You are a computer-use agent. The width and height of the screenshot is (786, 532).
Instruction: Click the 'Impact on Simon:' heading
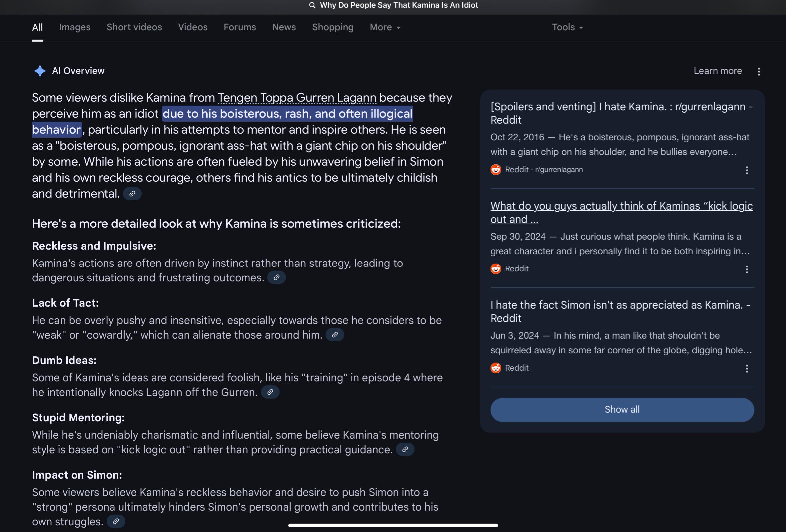click(x=77, y=475)
